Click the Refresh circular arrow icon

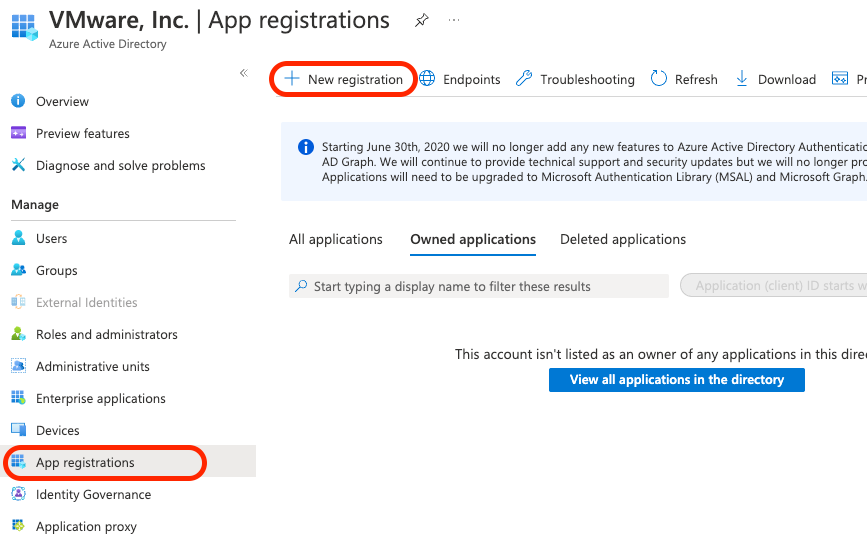[659, 79]
